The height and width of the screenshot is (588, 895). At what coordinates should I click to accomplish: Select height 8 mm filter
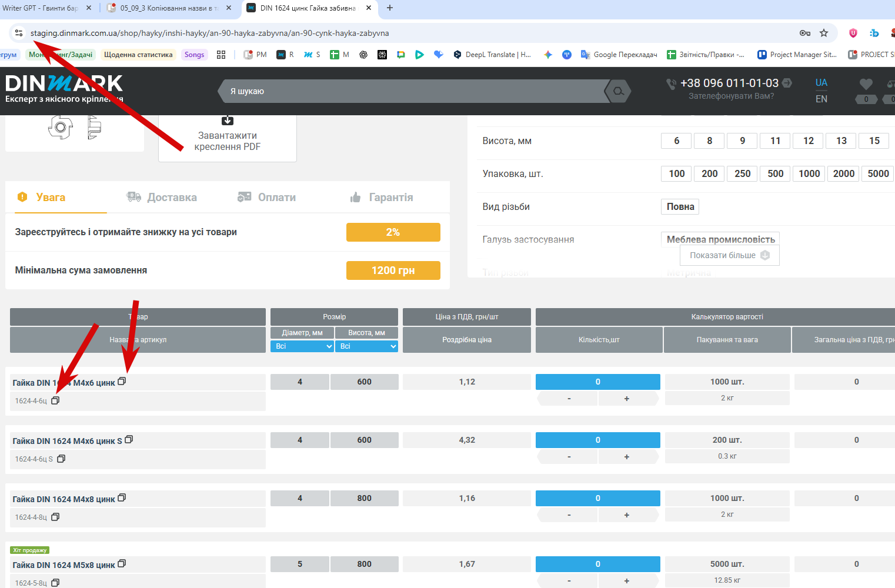tap(710, 141)
